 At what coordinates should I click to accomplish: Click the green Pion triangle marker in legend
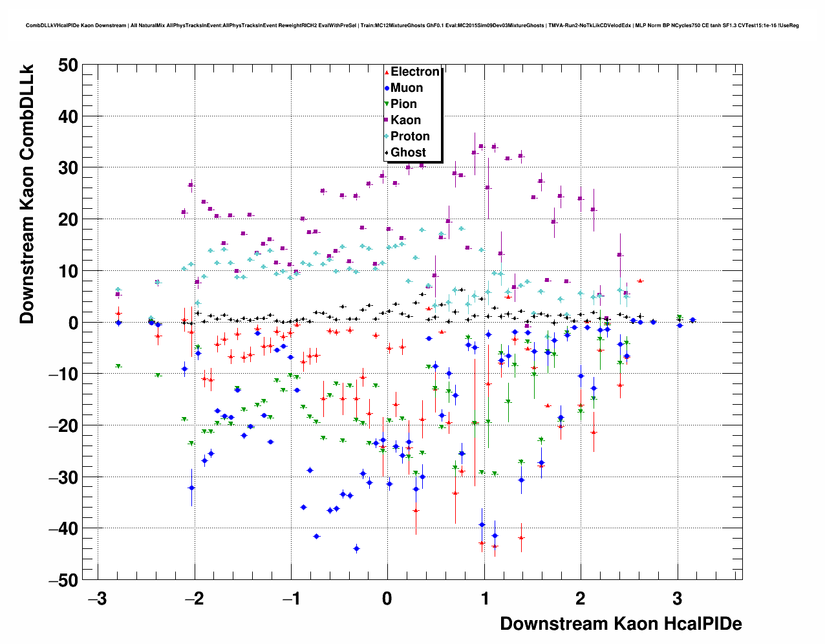(387, 104)
